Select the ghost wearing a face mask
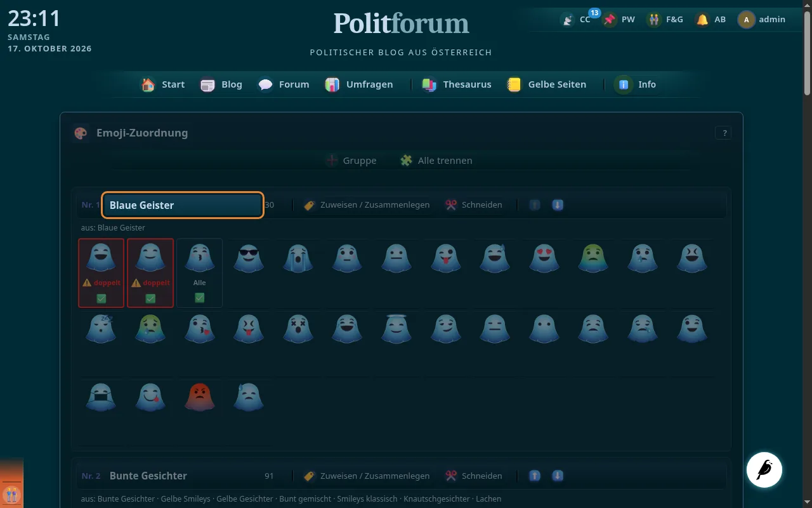This screenshot has width=812, height=508. pyautogui.click(x=101, y=397)
